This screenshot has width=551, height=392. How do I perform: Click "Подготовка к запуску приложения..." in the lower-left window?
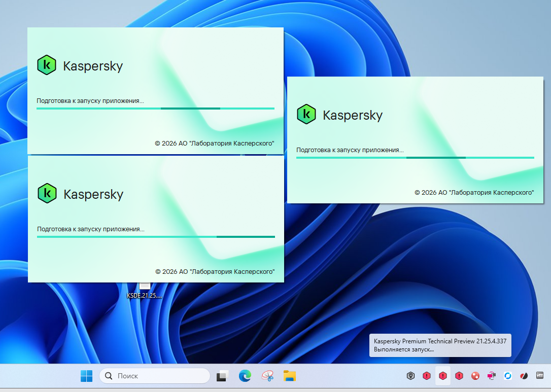[x=91, y=229]
